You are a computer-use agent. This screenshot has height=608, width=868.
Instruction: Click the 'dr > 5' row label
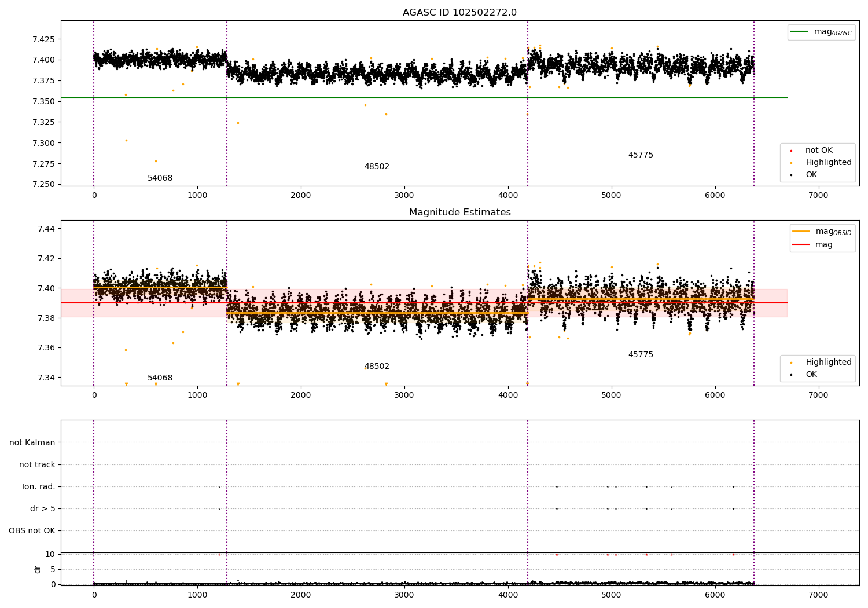pos(43,509)
